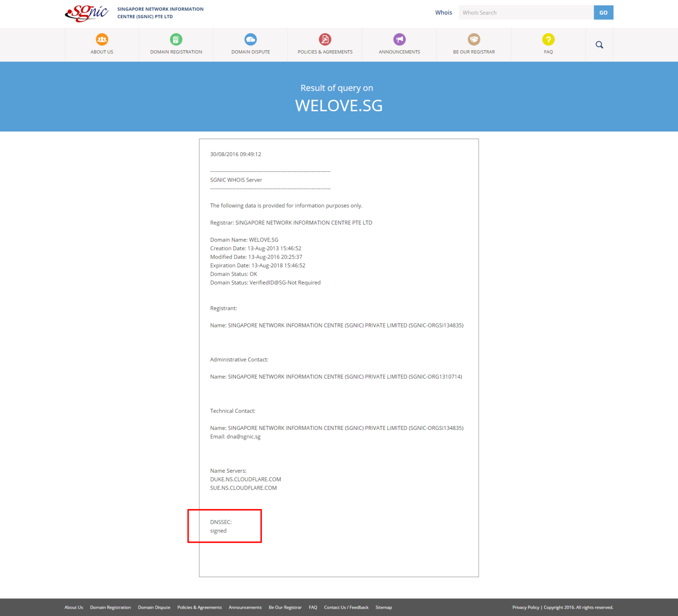The width and height of the screenshot is (678, 616).
Task: Open footer About Us link
Action: point(74,608)
